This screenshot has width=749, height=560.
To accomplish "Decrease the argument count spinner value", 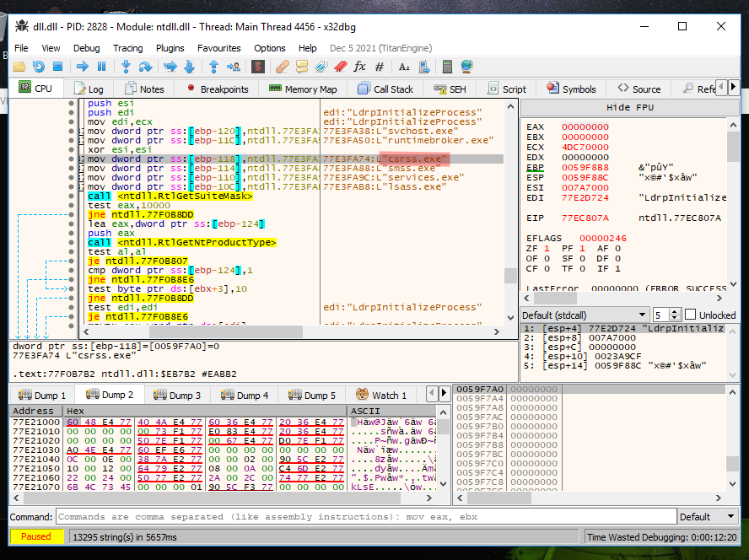I will [675, 318].
